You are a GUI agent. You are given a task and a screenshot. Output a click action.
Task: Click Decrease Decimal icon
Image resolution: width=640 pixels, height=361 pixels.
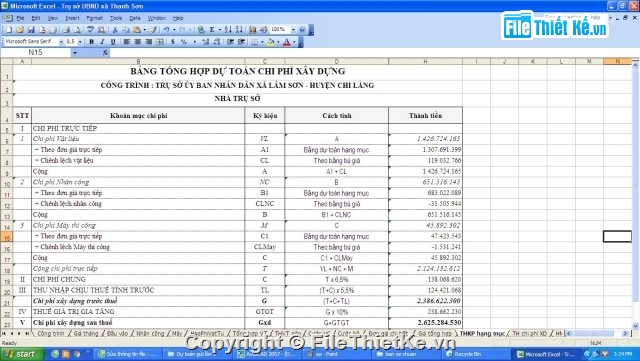tap(216, 42)
